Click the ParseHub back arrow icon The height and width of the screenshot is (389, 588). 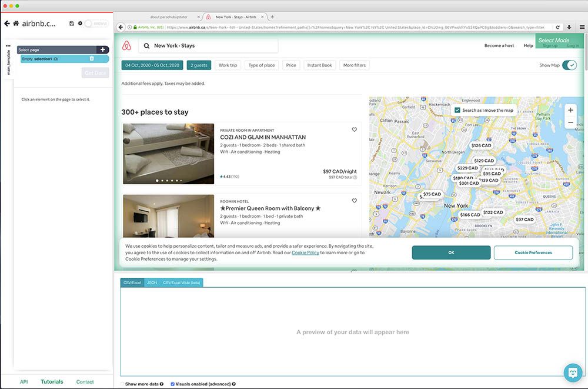click(x=6, y=24)
